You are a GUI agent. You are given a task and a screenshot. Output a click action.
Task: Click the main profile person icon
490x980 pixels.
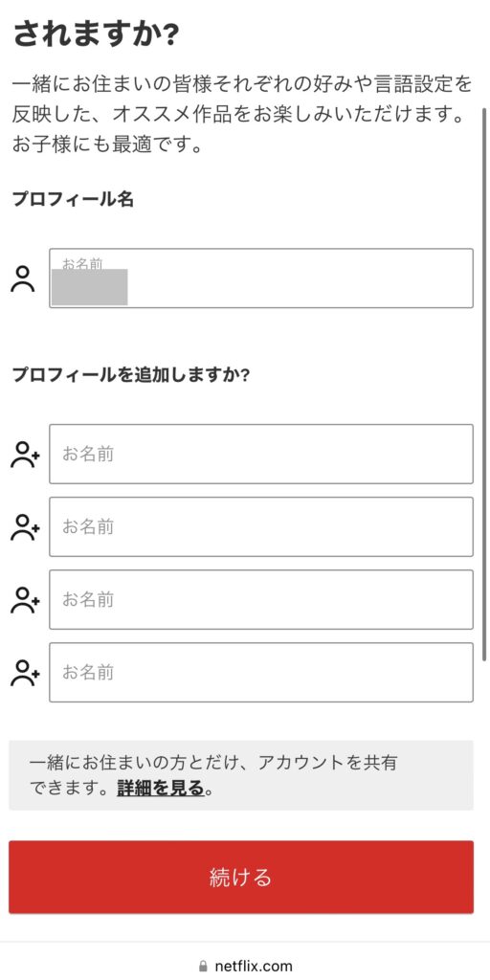tap(23, 278)
